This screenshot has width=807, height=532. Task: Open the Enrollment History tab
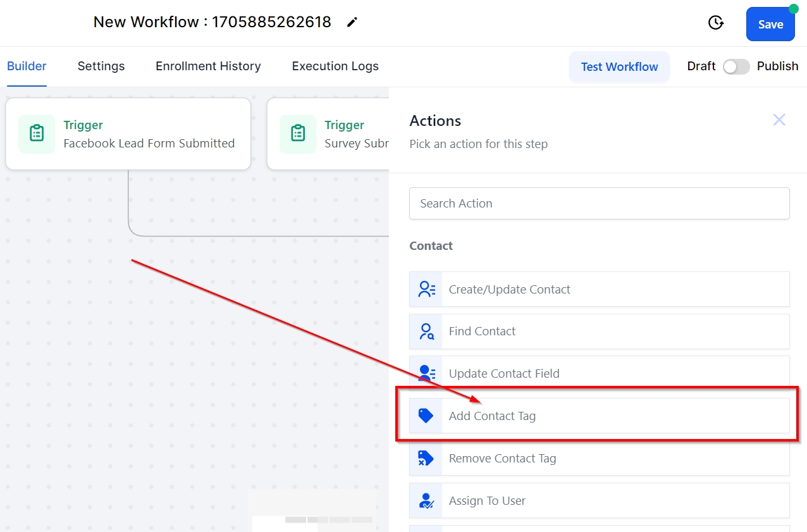[208, 66]
